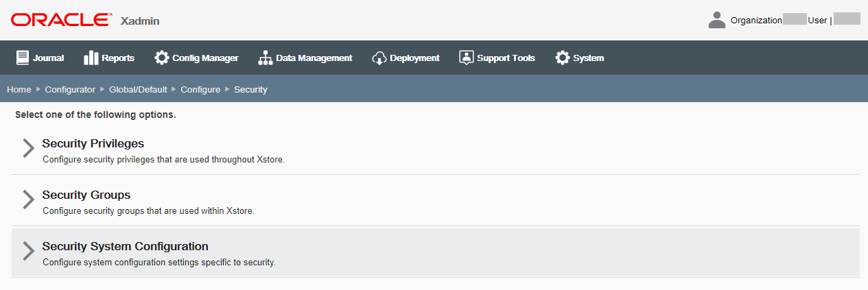
Task: Click the System gear icon
Action: point(563,58)
